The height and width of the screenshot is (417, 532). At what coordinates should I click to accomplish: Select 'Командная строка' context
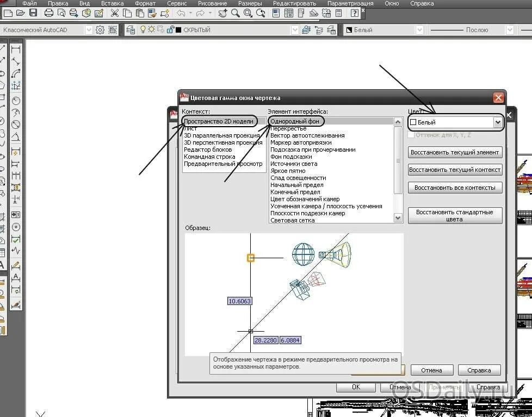[x=209, y=157]
